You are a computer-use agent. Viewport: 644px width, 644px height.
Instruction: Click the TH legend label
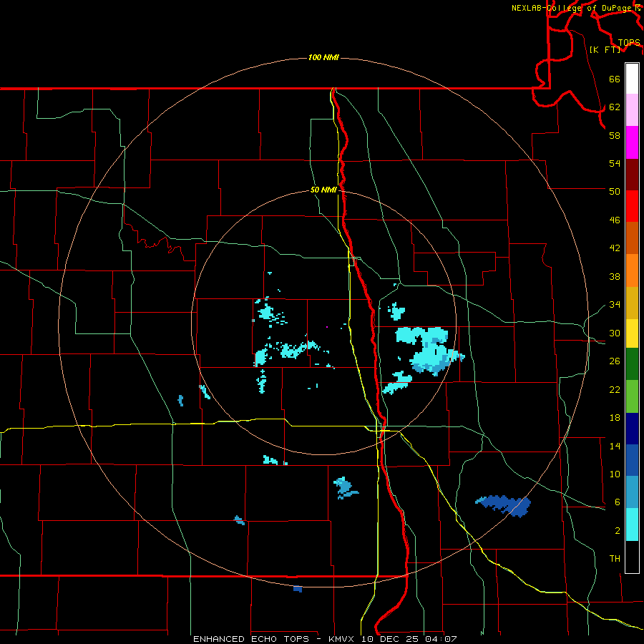click(x=615, y=559)
